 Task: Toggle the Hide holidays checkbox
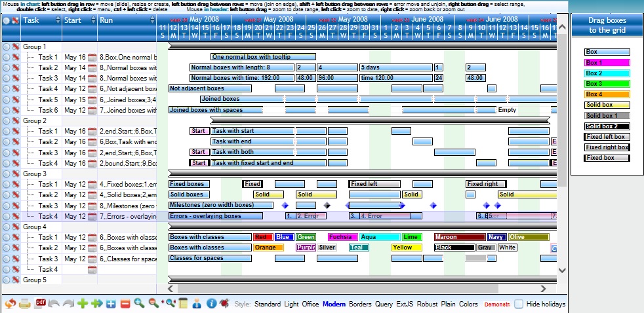[x=519, y=304]
